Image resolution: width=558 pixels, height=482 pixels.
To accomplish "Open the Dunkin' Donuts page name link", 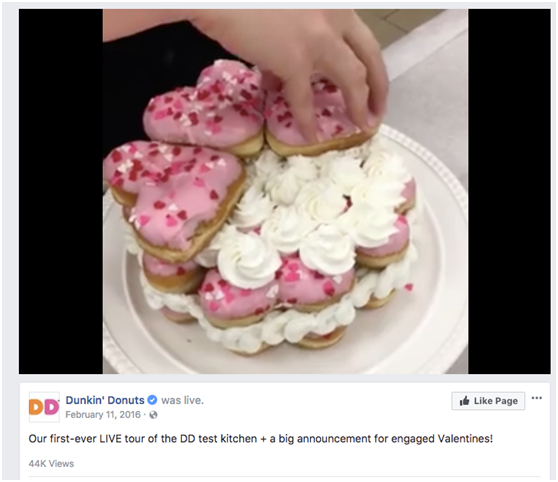I will coord(105,400).
